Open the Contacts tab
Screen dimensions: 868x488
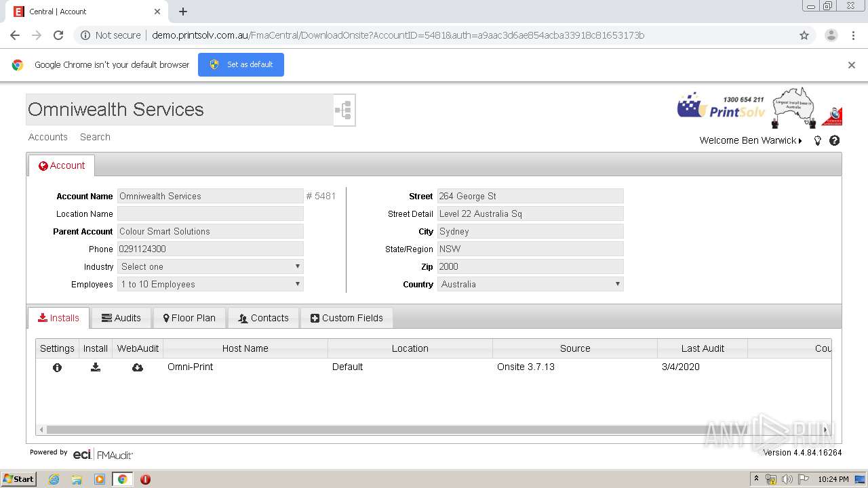pos(264,318)
